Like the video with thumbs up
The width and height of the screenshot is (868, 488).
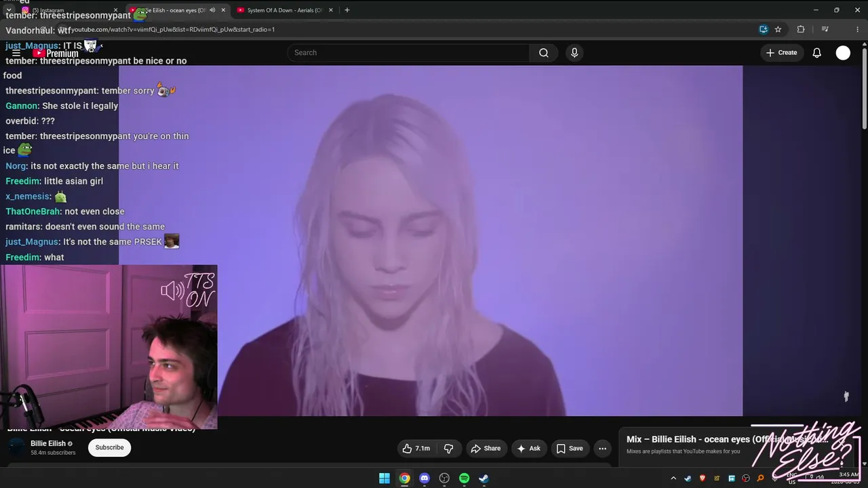click(416, 448)
